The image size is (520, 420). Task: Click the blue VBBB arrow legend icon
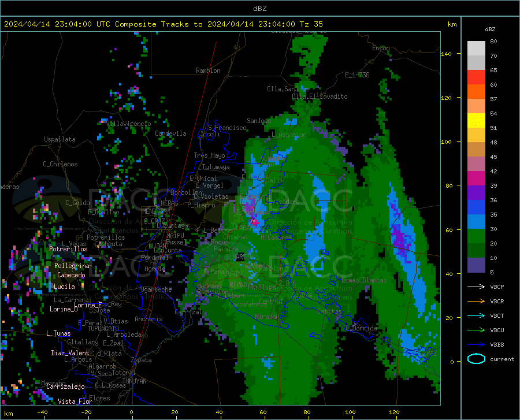pos(476,344)
